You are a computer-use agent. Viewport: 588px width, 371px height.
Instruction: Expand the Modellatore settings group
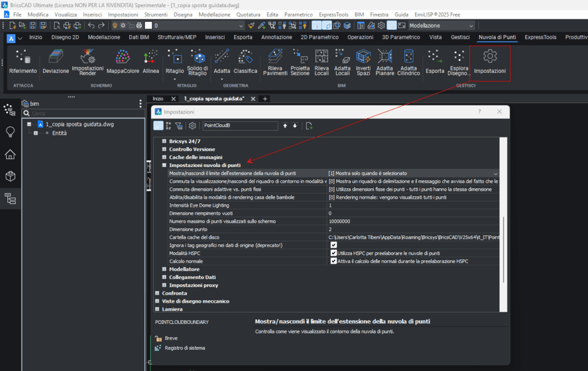pyautogui.click(x=164, y=269)
